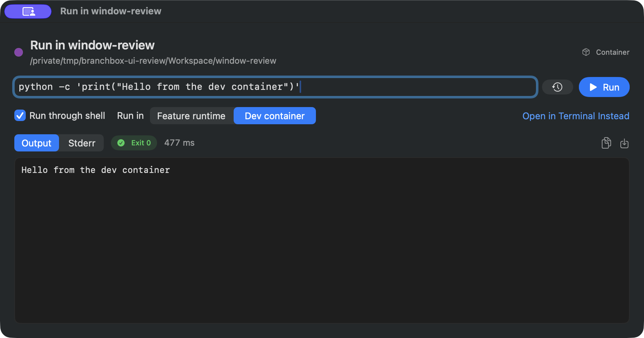Viewport: 644px width, 338px height.
Task: Select Feature runtime as the run target
Action: (191, 116)
